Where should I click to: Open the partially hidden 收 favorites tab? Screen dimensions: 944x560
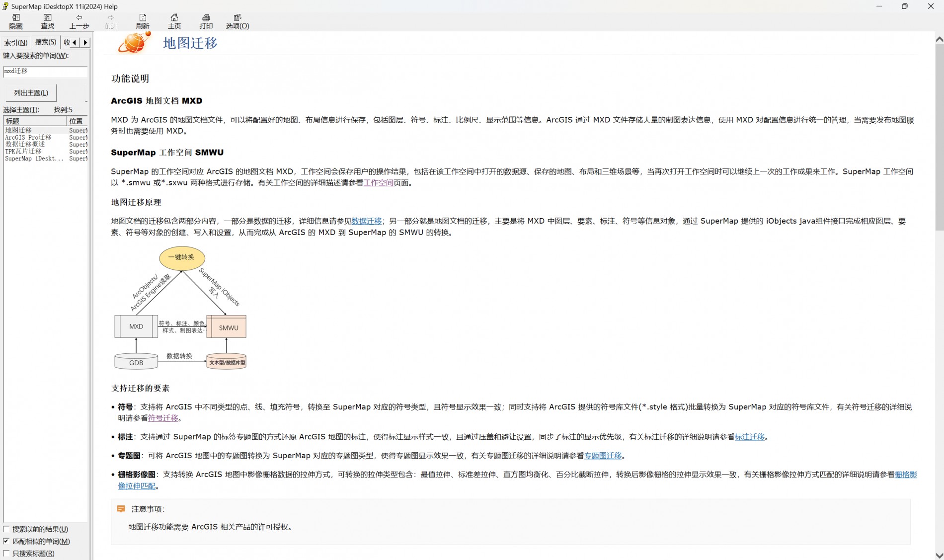[67, 42]
